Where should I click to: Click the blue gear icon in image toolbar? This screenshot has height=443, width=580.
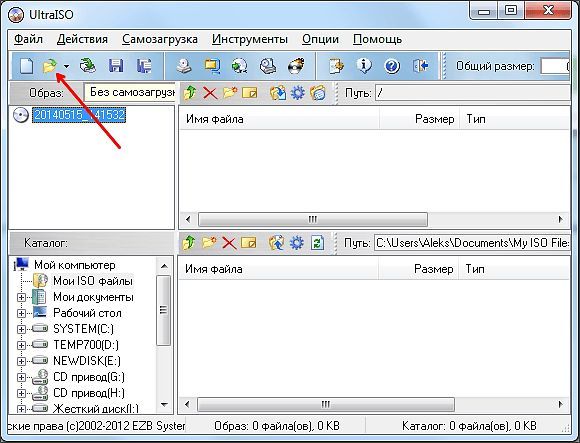tap(298, 93)
